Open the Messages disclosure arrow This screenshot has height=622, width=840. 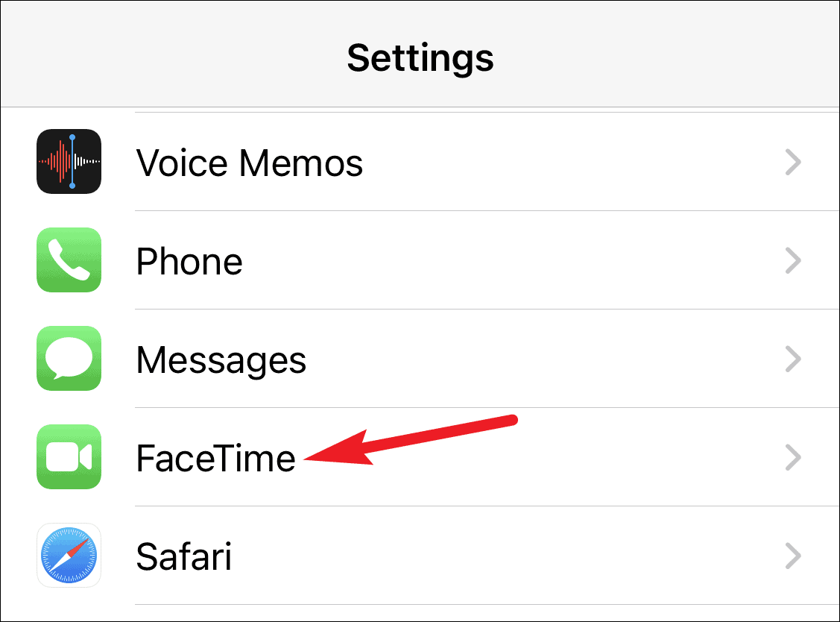pos(792,359)
